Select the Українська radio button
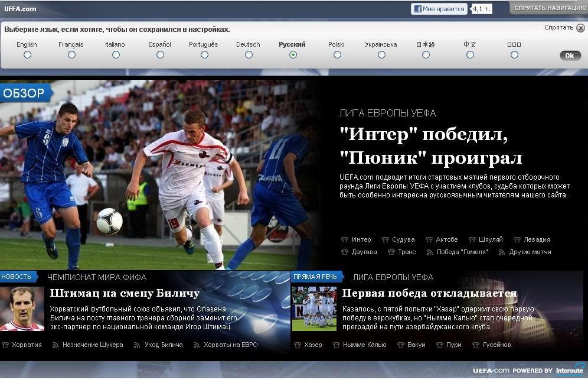 [x=381, y=55]
